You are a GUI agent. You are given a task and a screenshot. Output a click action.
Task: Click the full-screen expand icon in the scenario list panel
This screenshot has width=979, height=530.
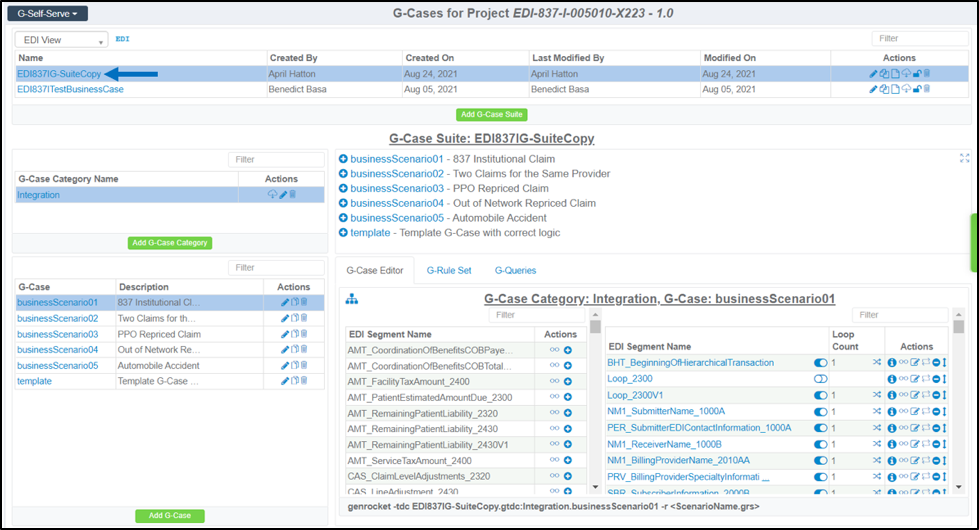click(x=965, y=159)
